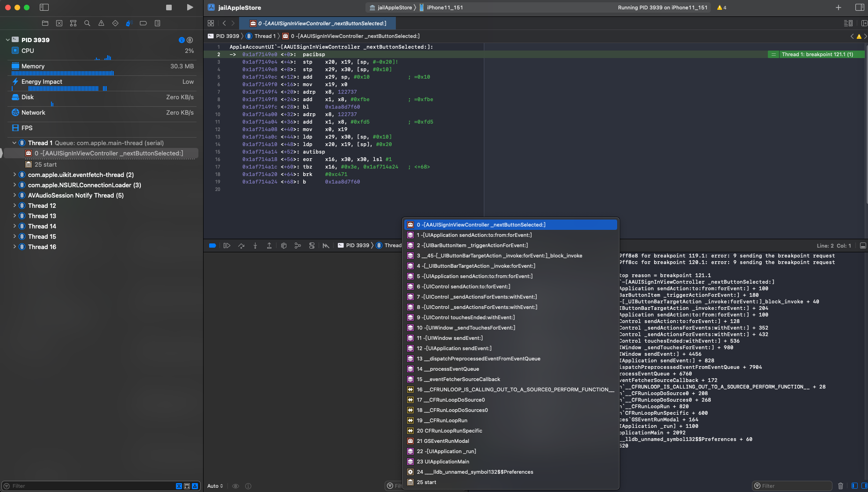Open the Issue navigator warning icon
This screenshot has height=492, width=868.
(x=101, y=23)
